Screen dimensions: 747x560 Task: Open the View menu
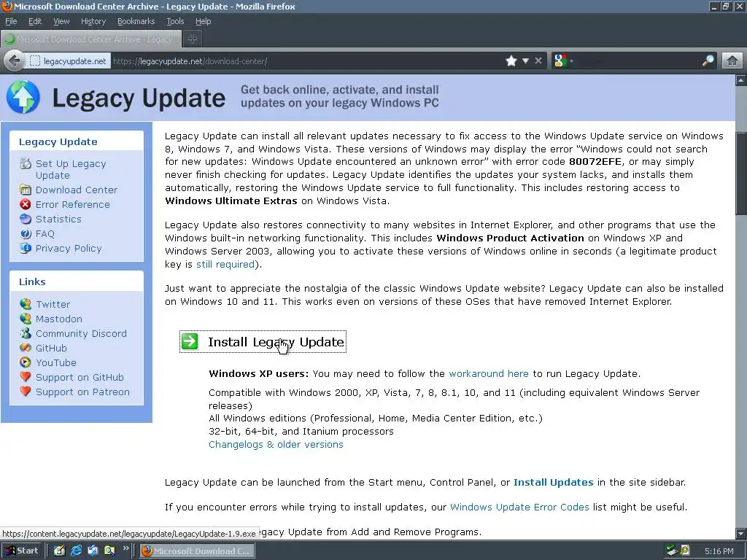click(61, 21)
